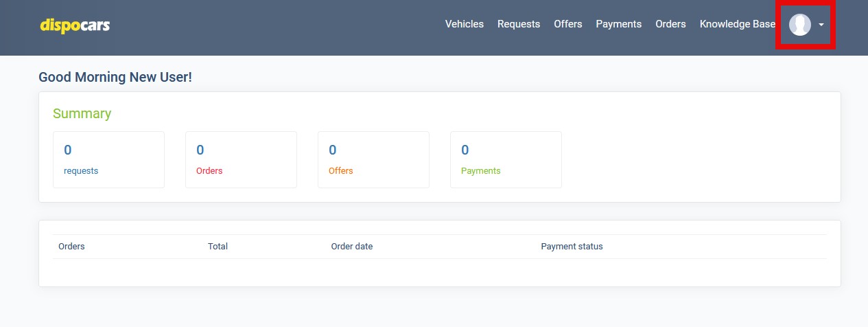Click the Total column header
The height and width of the screenshot is (327, 868).
point(218,247)
